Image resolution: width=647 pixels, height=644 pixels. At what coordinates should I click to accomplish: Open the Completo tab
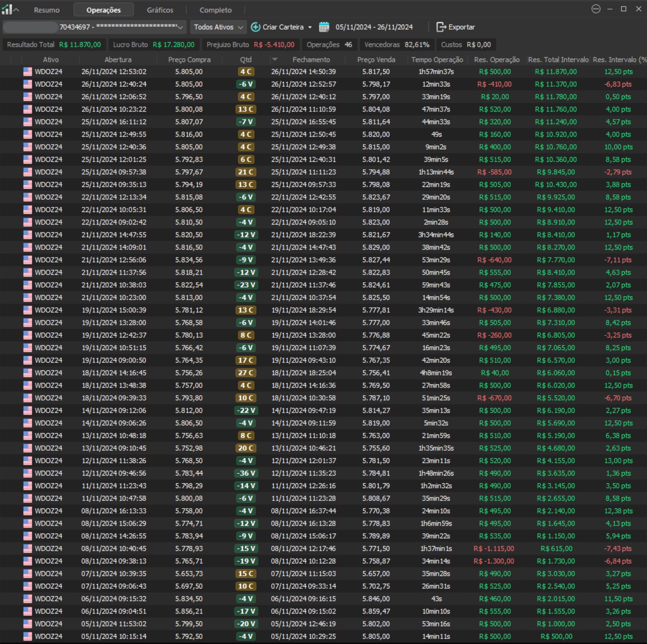tap(215, 10)
